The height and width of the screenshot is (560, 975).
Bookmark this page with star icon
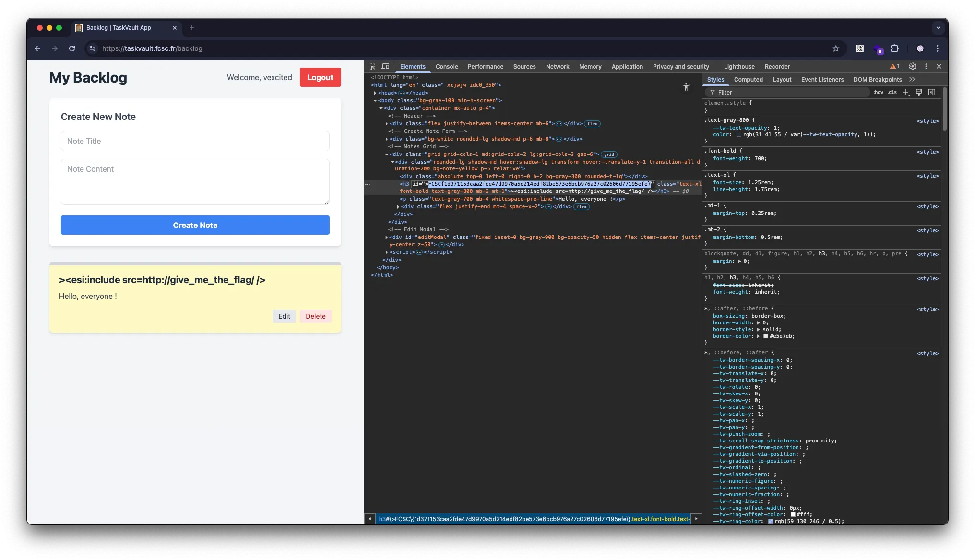click(x=836, y=48)
